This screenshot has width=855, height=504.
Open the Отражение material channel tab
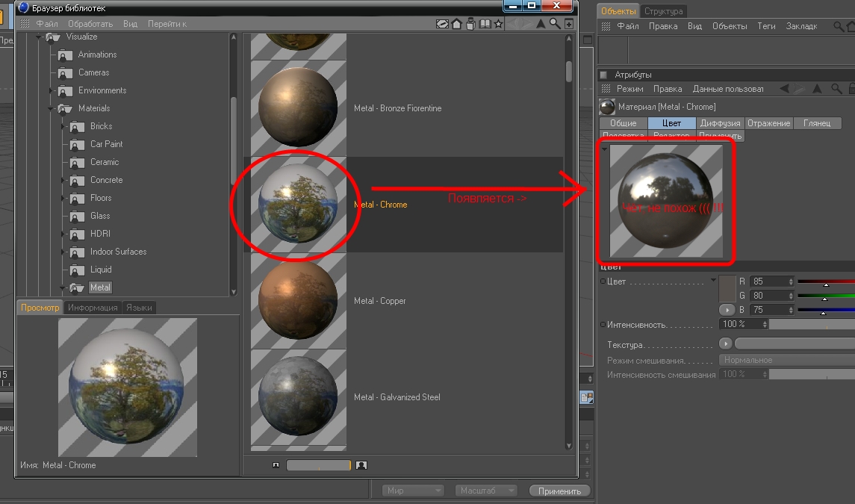tap(768, 123)
